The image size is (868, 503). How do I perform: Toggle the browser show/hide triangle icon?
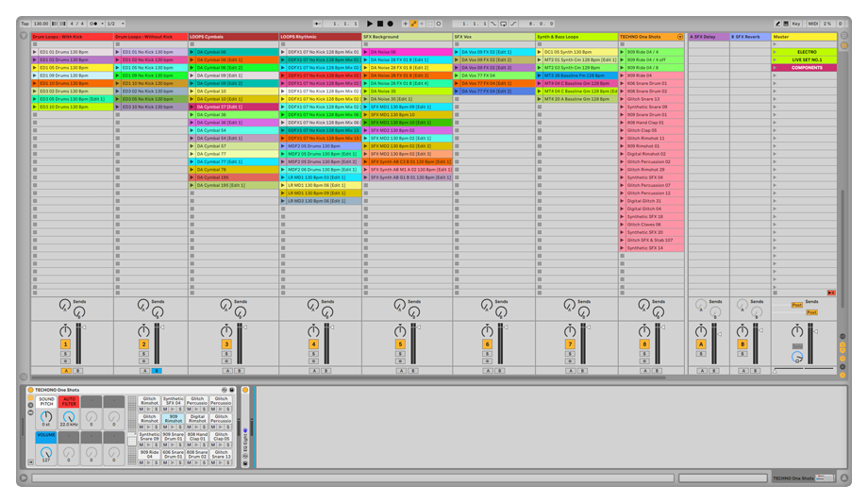24,36
